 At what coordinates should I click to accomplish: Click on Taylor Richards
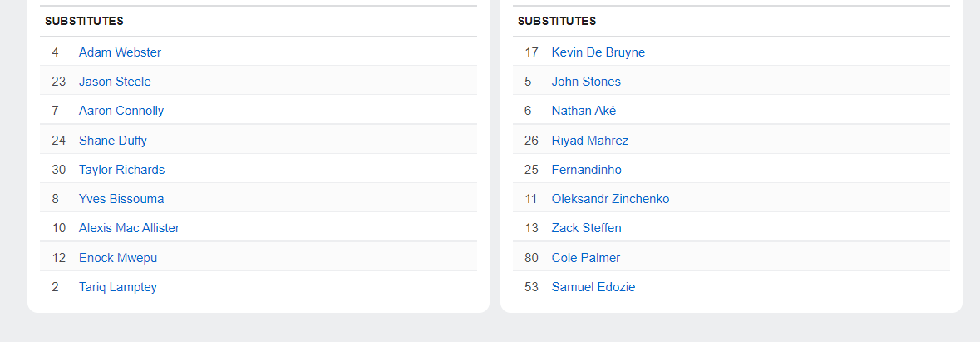coord(121,170)
